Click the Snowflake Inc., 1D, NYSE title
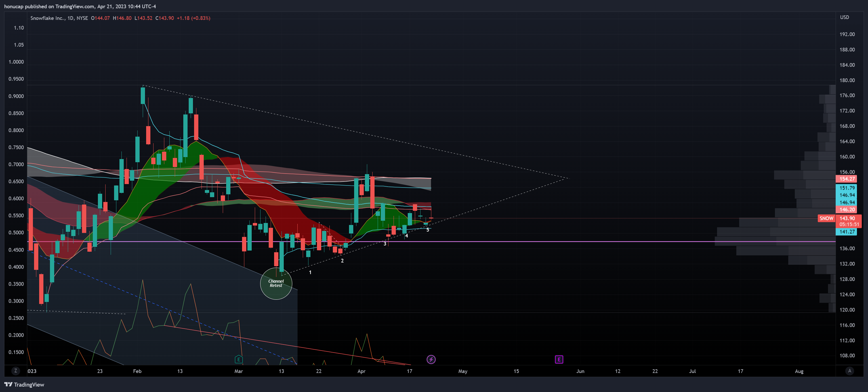Image resolution: width=868 pixels, height=392 pixels. [x=59, y=18]
